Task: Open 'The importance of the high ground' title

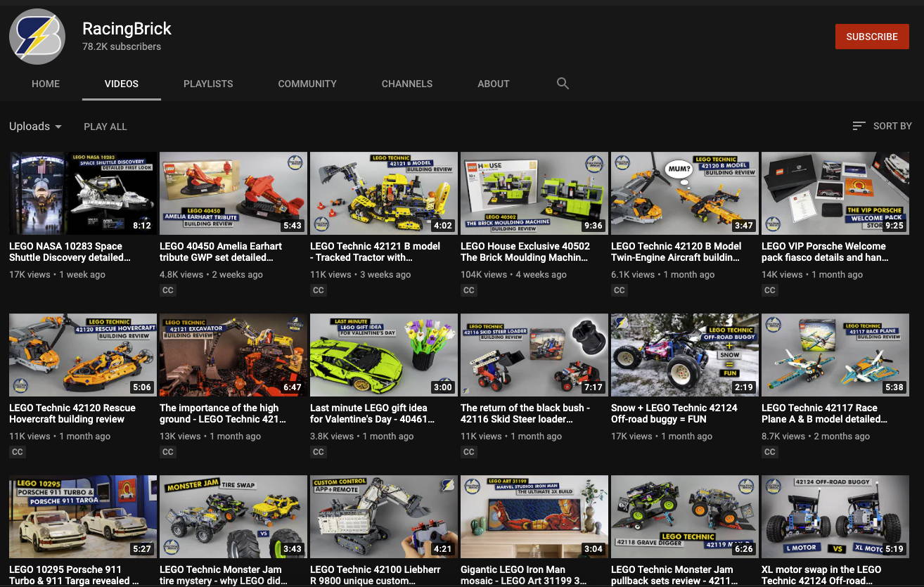Action: pos(223,413)
